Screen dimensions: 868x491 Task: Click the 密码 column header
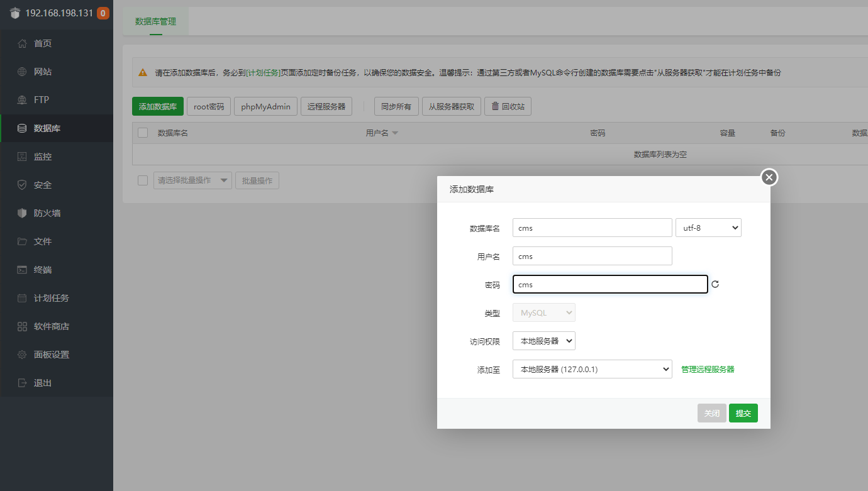pyautogui.click(x=598, y=133)
